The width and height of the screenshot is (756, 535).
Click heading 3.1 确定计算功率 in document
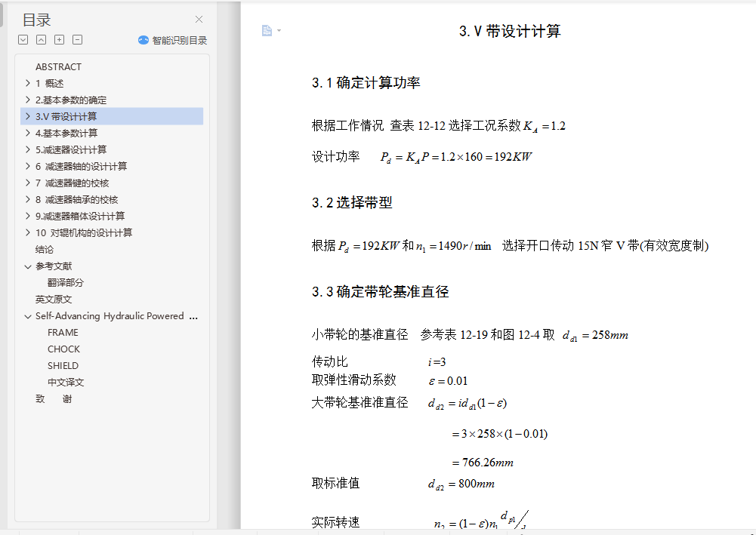[366, 83]
